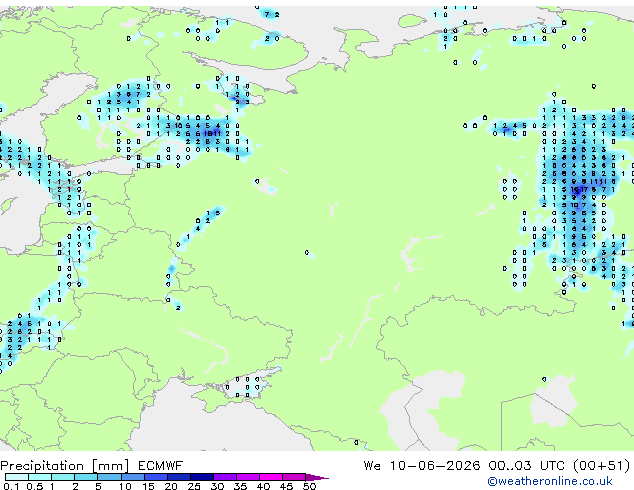Click the '00..03 UTC' time range text
Screen dimensions: 634x490
coord(526,466)
